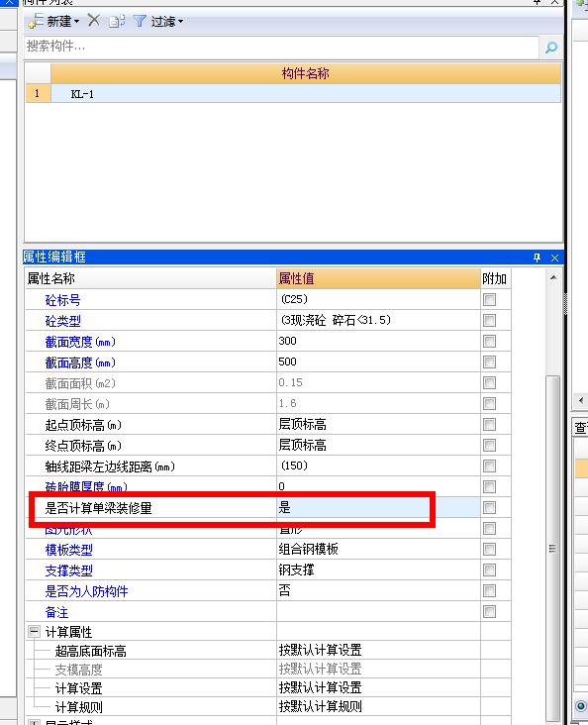Click the 是 value for 是否计算单梁装修量
Image resolution: width=588 pixels, height=725 pixels.
[x=378, y=508]
